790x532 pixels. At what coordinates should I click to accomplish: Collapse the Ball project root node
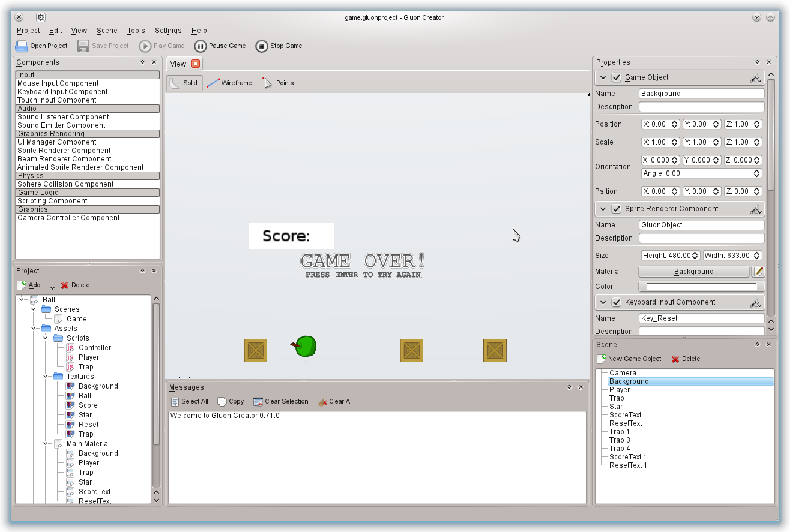click(22, 300)
